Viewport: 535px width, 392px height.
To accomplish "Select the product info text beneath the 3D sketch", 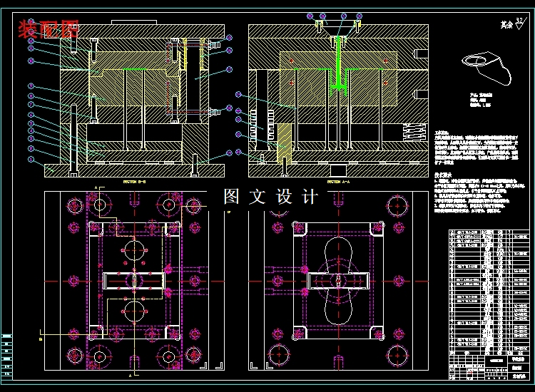I will point(481,100).
